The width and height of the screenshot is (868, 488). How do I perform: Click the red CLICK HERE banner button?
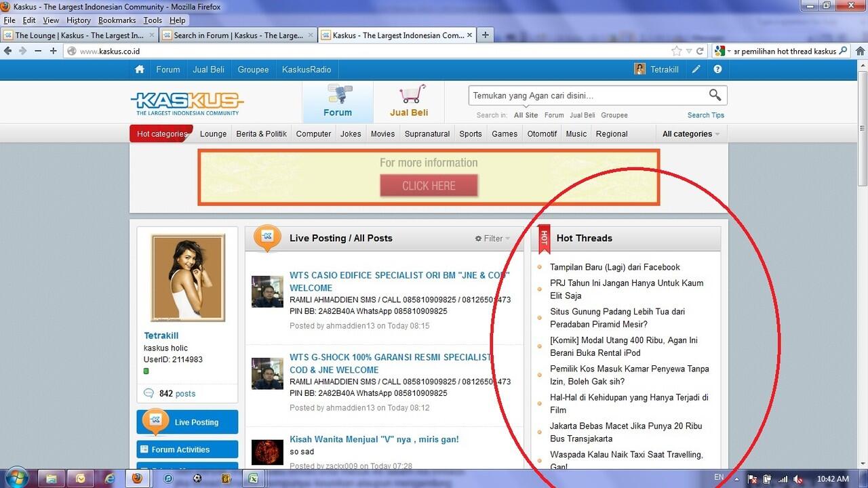pos(429,186)
